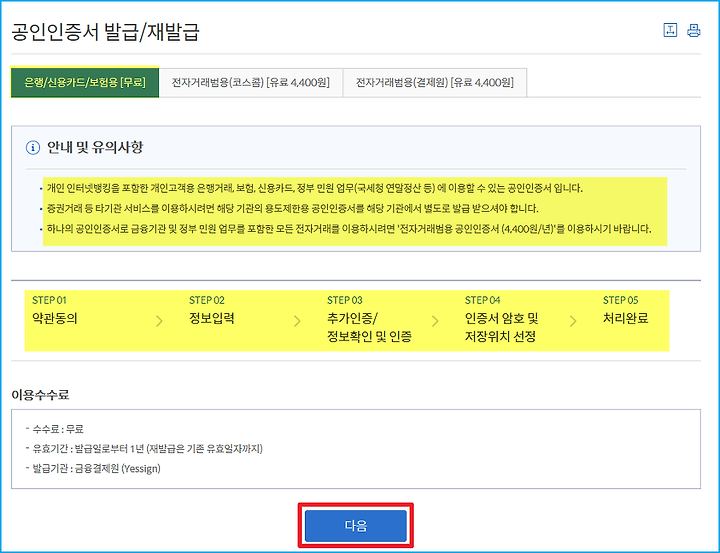
Task: Click the text size adjust icon
Action: point(670,30)
